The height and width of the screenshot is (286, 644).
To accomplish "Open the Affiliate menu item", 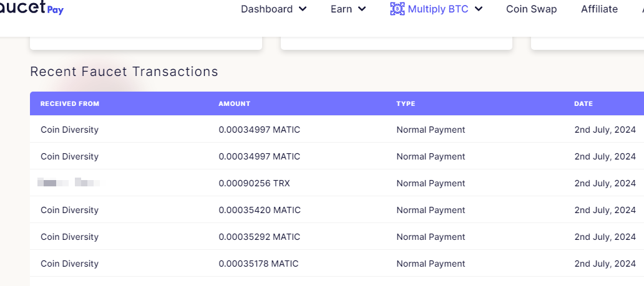I will click(599, 9).
